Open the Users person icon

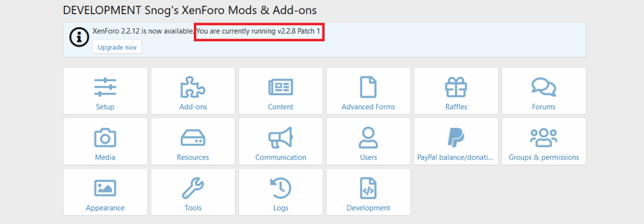point(368,137)
